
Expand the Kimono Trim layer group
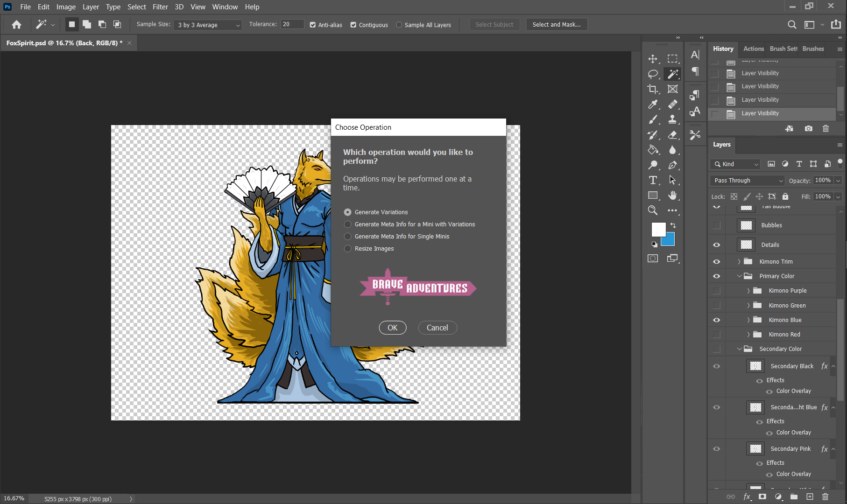pyautogui.click(x=739, y=262)
